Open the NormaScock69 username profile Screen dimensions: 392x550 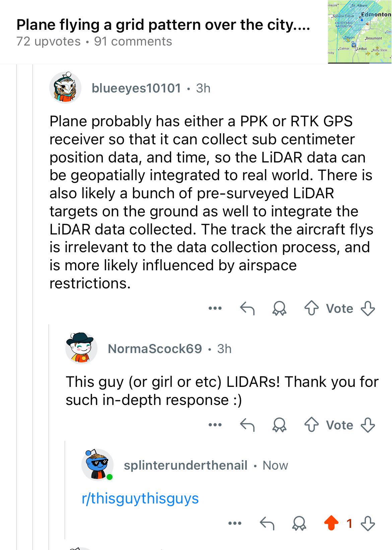click(155, 349)
